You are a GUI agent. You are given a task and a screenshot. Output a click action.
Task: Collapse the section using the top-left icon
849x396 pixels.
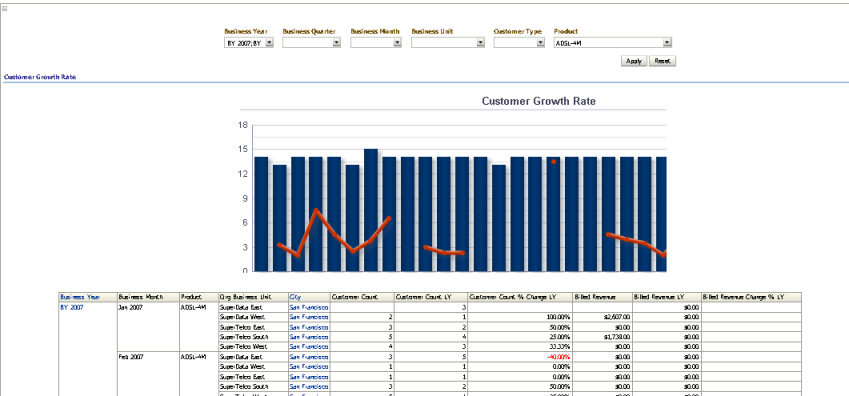point(5,9)
